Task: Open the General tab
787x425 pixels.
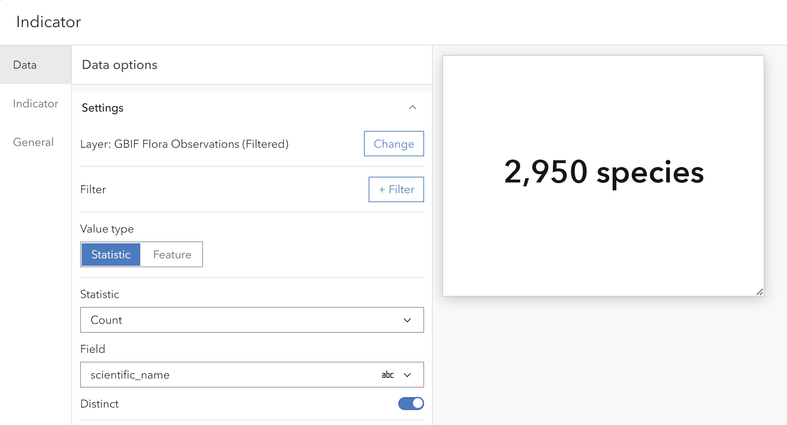Action: [33, 142]
